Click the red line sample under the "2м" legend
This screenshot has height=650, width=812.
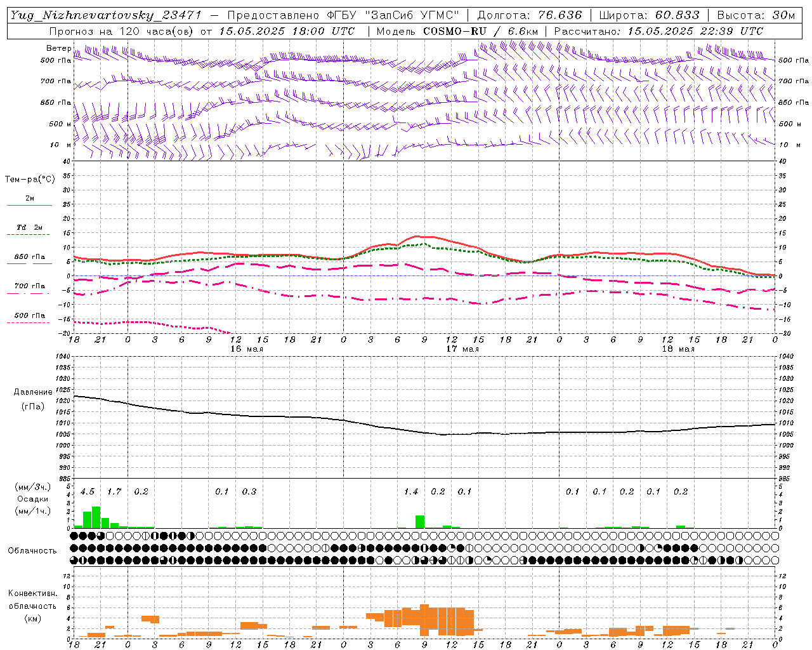coord(29,205)
